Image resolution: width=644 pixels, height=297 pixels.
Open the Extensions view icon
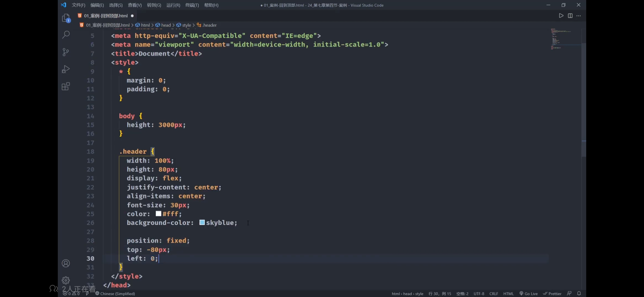click(x=66, y=86)
